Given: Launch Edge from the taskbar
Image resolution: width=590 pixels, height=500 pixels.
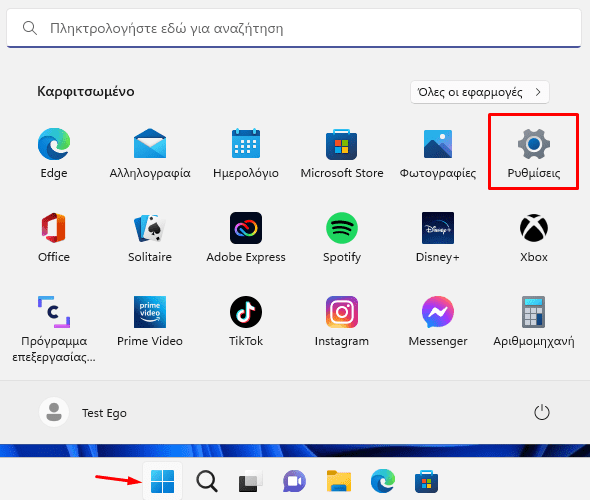Looking at the screenshot, I should 383,481.
